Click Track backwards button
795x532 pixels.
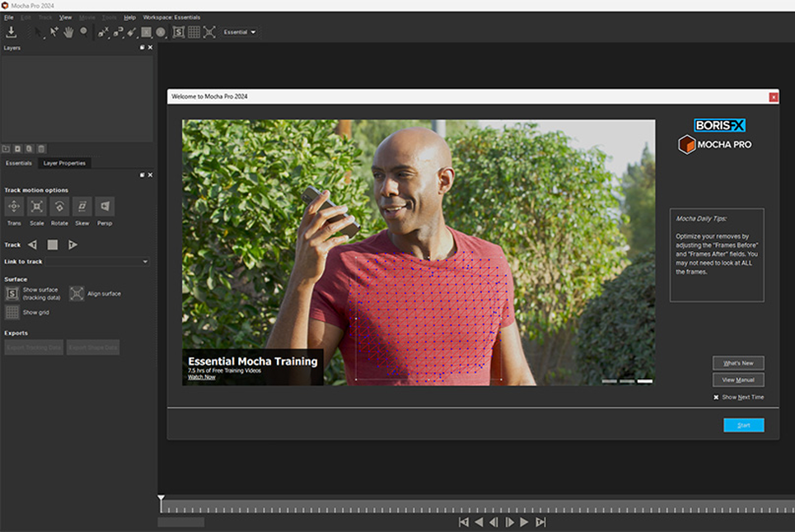click(32, 245)
